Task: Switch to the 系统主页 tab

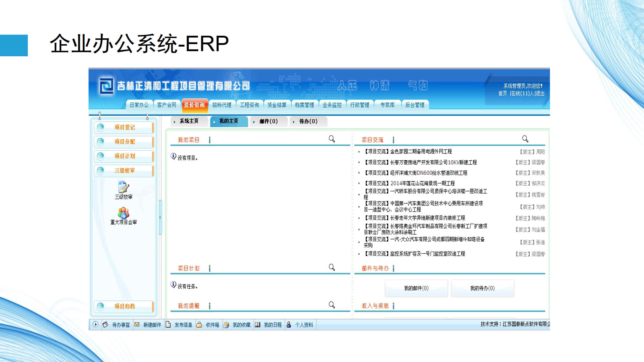Action: click(189, 121)
